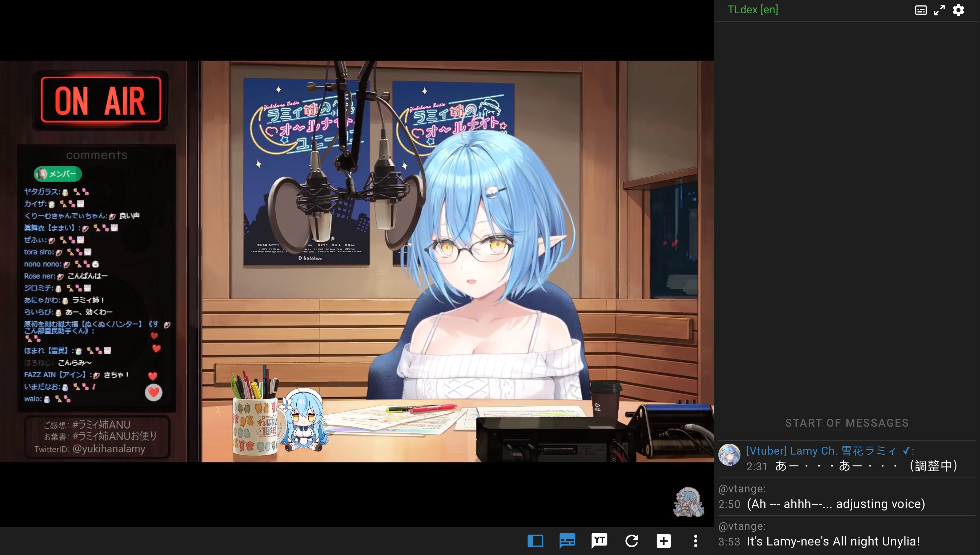Jump to timestamp 3:53
Viewport: 980px width, 555px height.
pyautogui.click(x=729, y=542)
